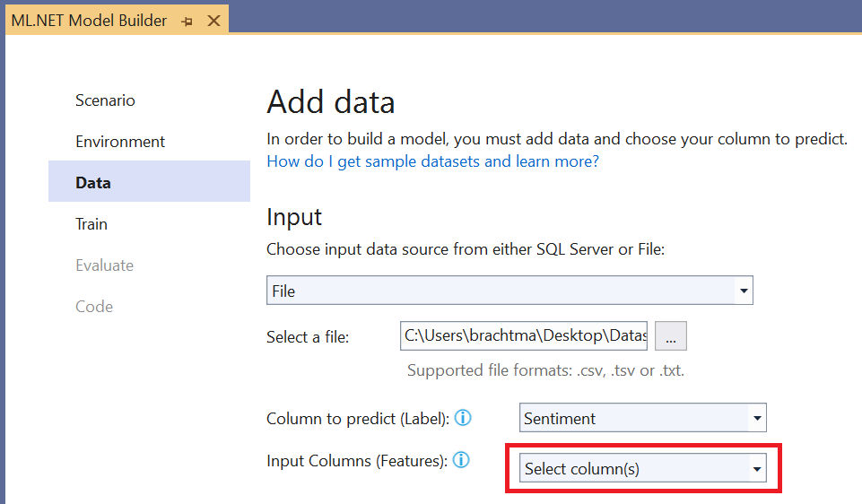Expand the Select column(s) features dropdown
This screenshot has width=862, height=504.
click(642, 468)
